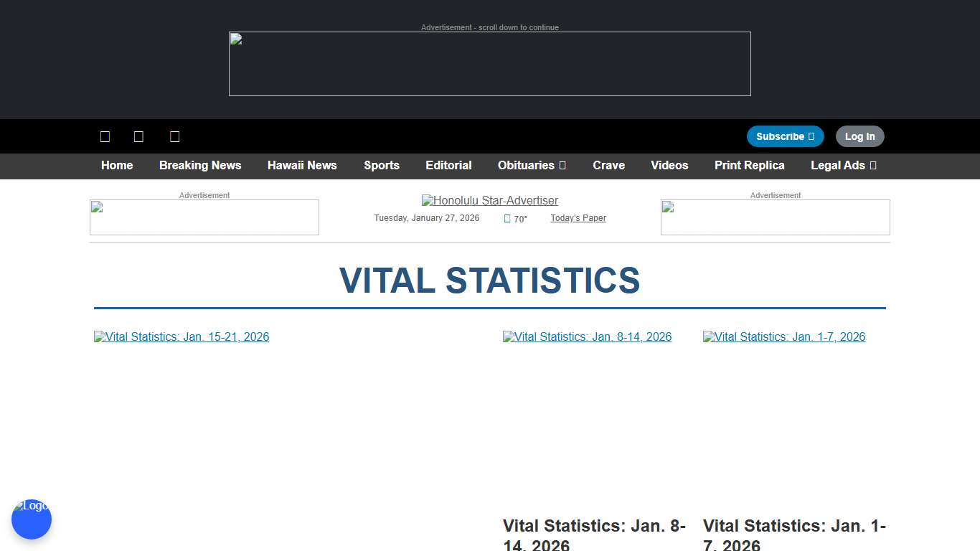Click the search icon in the black bar
This screenshot has height=551, width=980.
click(x=138, y=136)
